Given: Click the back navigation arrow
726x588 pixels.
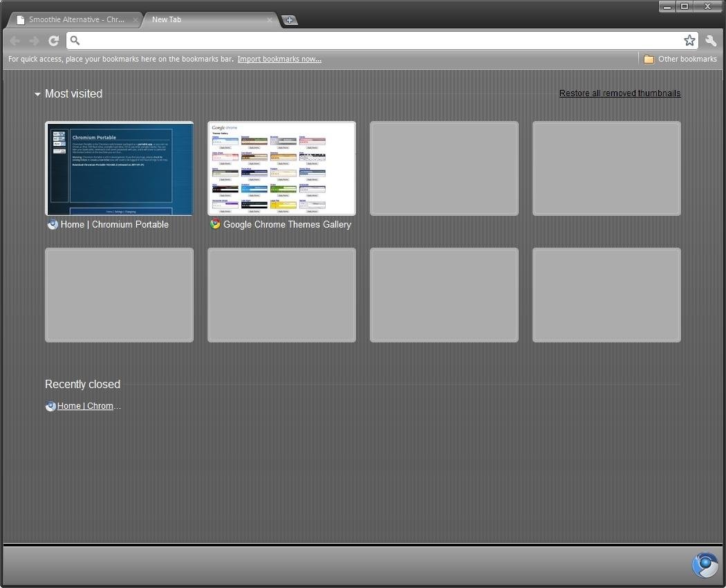Looking at the screenshot, I should [15, 41].
